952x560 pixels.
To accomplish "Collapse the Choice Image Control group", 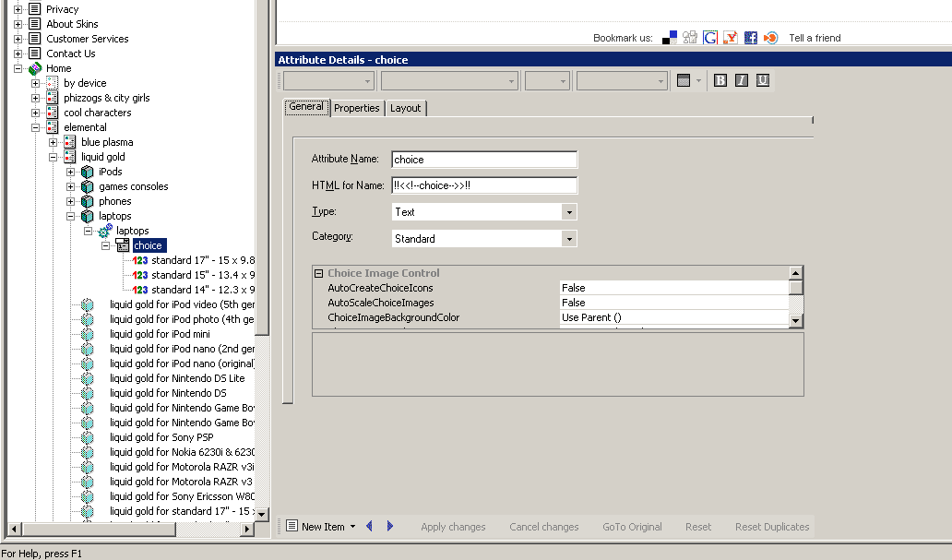I will pyautogui.click(x=318, y=273).
